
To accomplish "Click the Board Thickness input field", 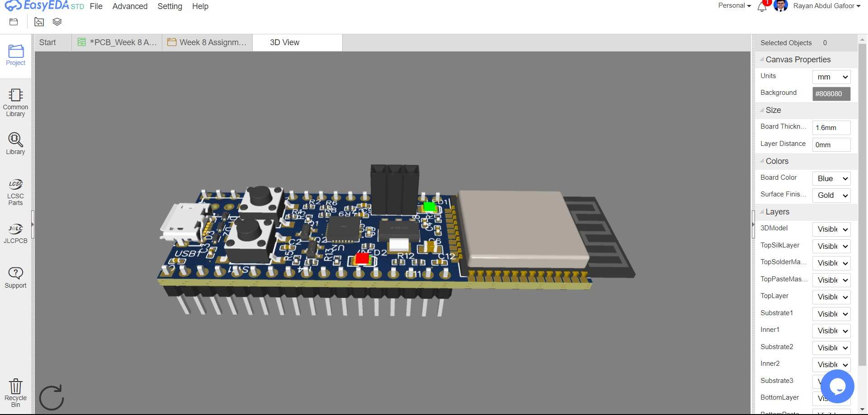I will (831, 128).
